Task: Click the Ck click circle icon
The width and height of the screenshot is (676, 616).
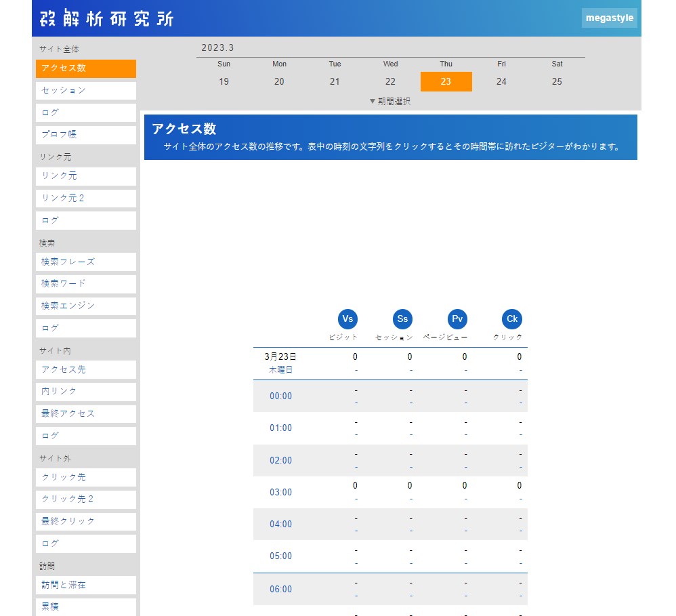Action: click(x=512, y=319)
